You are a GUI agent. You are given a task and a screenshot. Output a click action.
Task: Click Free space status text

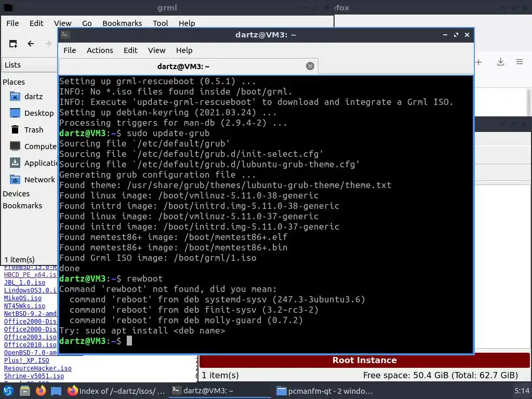tap(441, 375)
